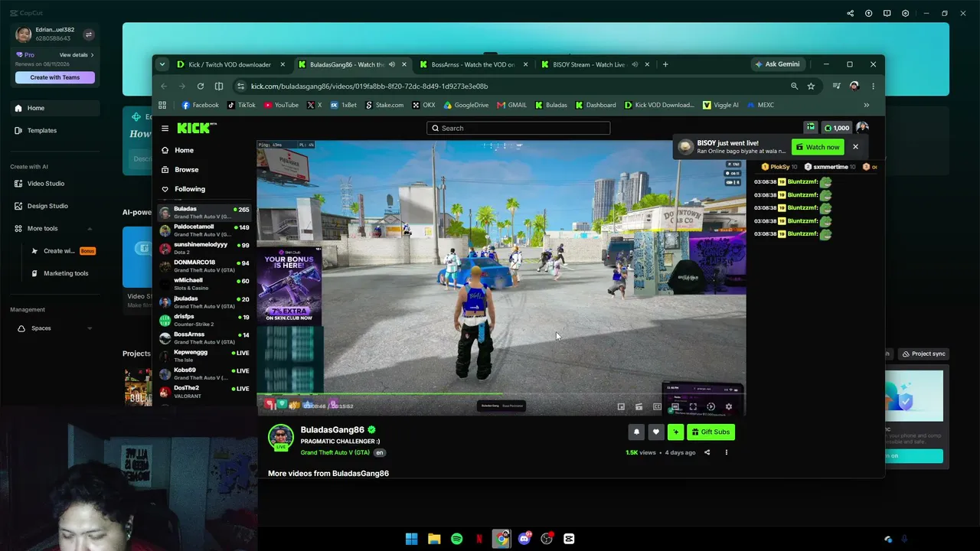The width and height of the screenshot is (980, 551).
Task: Open YouTube bookmark
Action: [x=281, y=105]
